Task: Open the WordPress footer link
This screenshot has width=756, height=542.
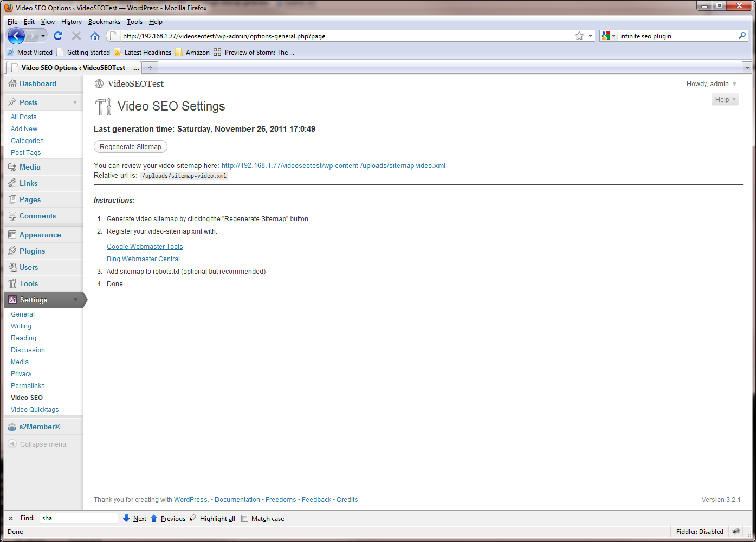Action: click(x=190, y=500)
